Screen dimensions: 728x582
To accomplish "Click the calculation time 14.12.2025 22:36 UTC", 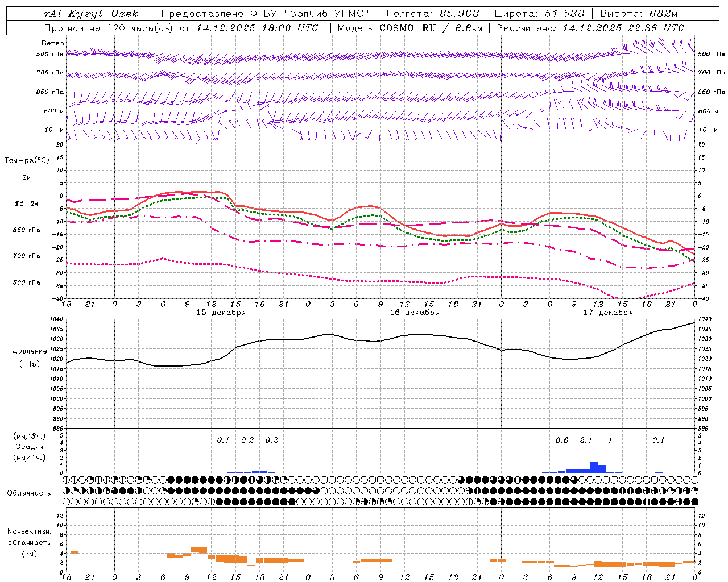I will (x=623, y=28).
